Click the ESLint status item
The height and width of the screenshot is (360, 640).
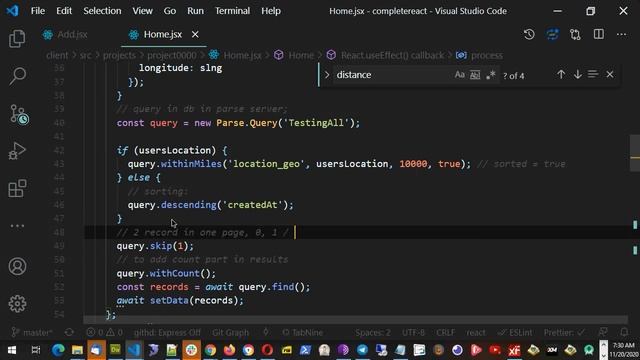click(x=515, y=333)
